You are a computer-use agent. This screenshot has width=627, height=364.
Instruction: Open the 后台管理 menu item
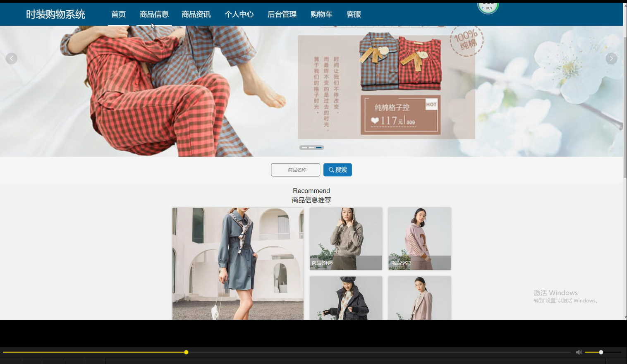coord(282,14)
